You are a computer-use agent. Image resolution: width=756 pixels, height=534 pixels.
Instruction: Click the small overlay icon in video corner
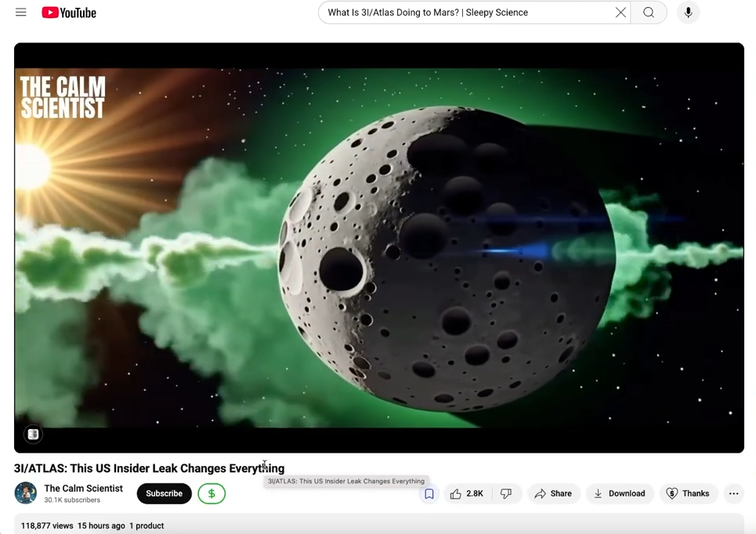33,434
